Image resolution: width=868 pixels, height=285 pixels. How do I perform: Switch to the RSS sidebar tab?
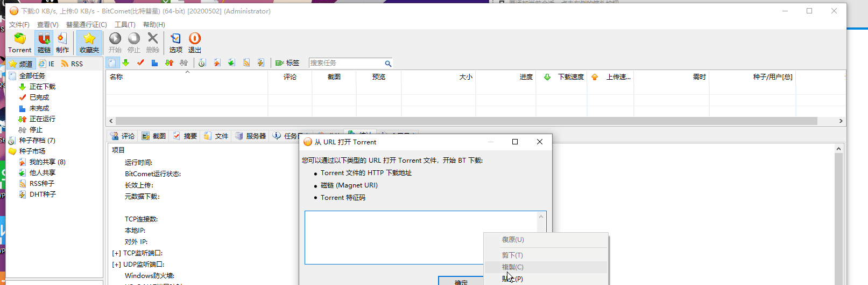pyautogui.click(x=72, y=64)
